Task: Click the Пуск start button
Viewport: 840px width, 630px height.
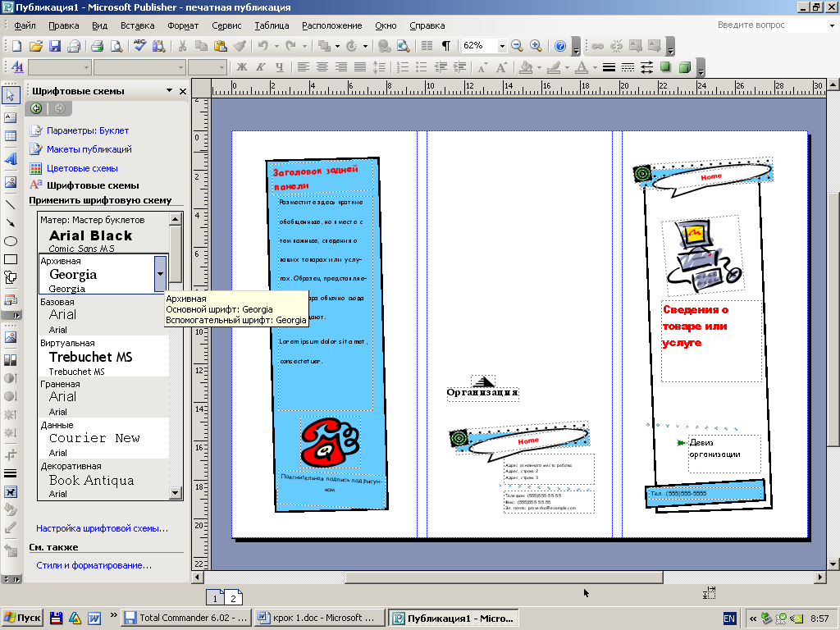Action: point(22,618)
